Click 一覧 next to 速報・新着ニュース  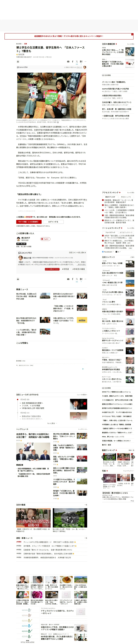tap(86, 538)
